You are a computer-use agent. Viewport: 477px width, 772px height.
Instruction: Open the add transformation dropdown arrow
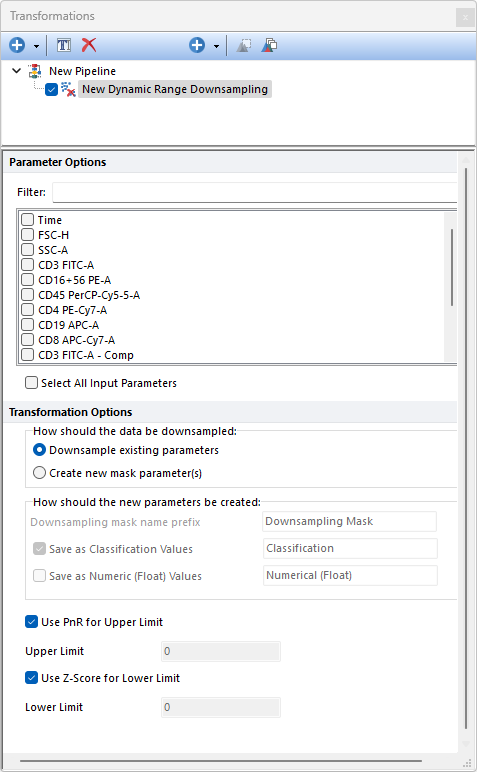tap(216, 46)
